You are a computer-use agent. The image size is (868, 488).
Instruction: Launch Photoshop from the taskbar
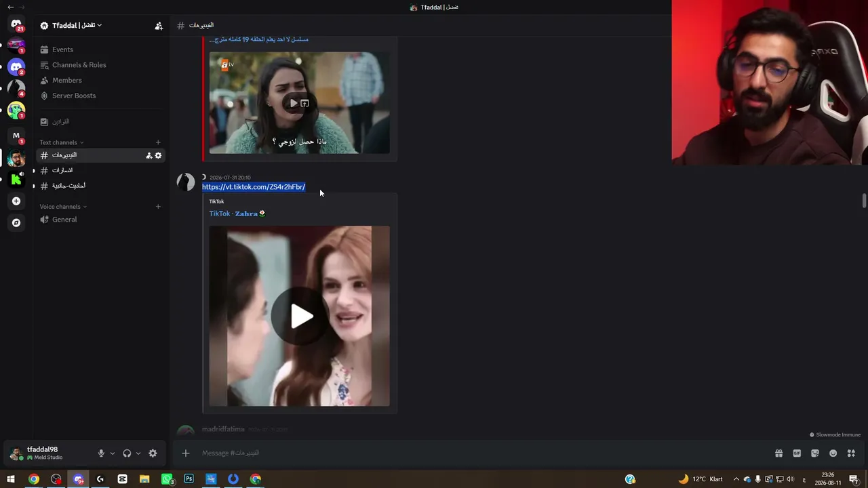[189, 479]
